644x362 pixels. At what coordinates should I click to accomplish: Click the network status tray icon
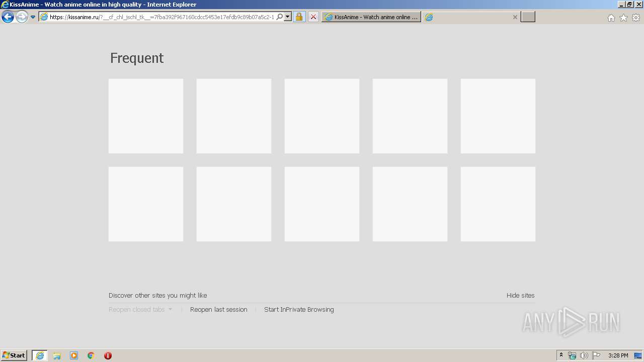pos(572,355)
